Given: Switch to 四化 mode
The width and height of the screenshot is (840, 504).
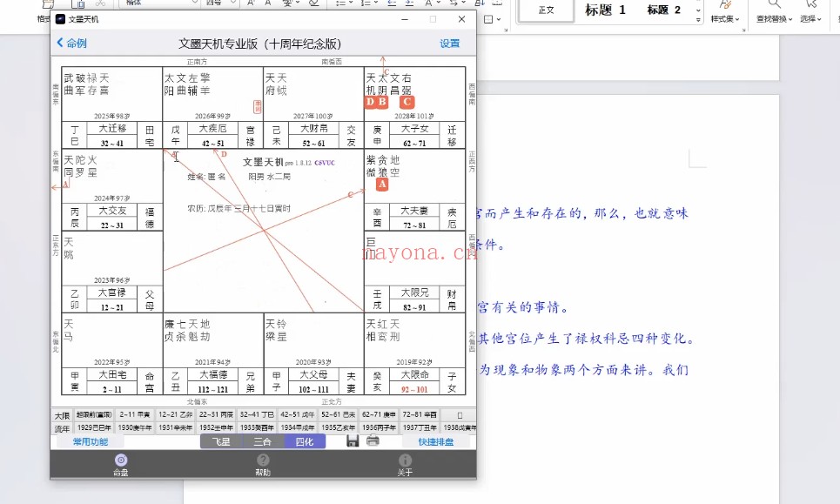Looking at the screenshot, I should click(305, 441).
